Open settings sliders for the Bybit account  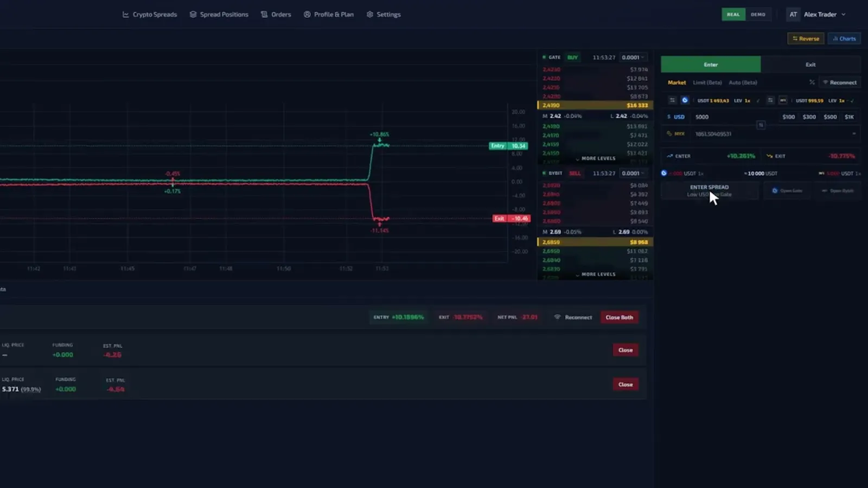pyautogui.click(x=770, y=100)
